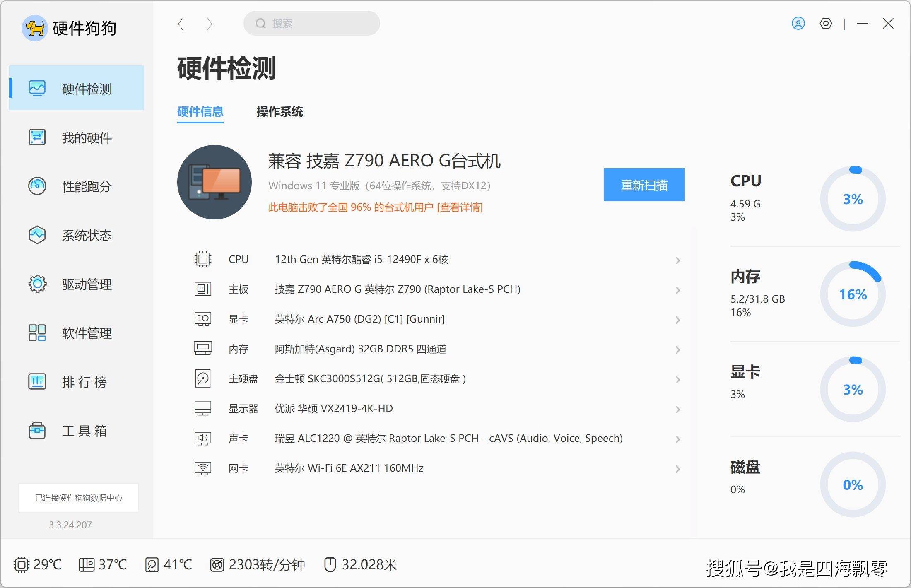
Task: Open 驱动管理 driver management
Action: coord(77,284)
